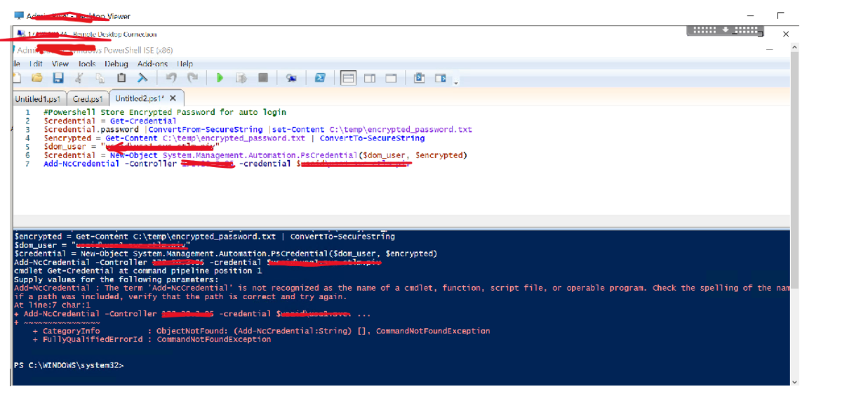Viewport: 868px width, 408px height.
Task: Click script line 4 starting with $encrypted
Action: point(234,138)
